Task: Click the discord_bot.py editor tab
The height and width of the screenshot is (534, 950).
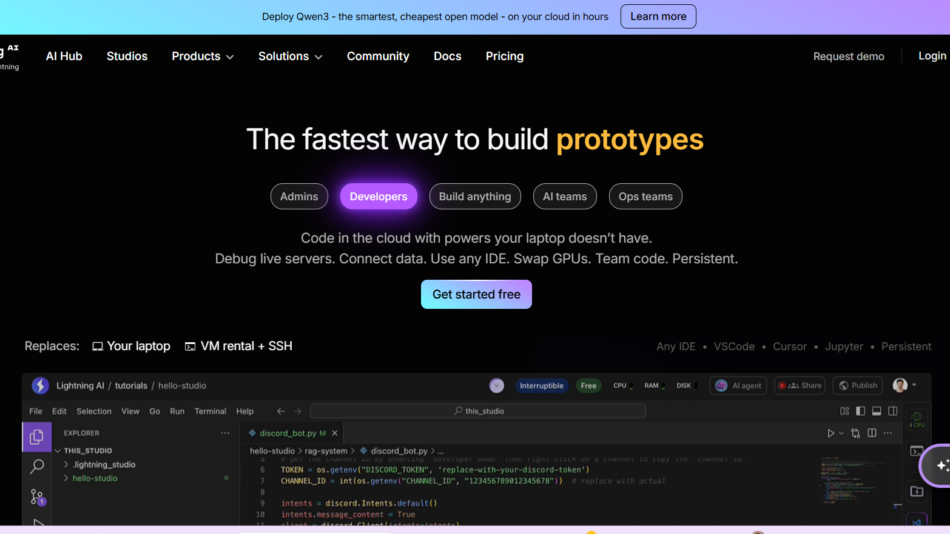Action: (293, 433)
